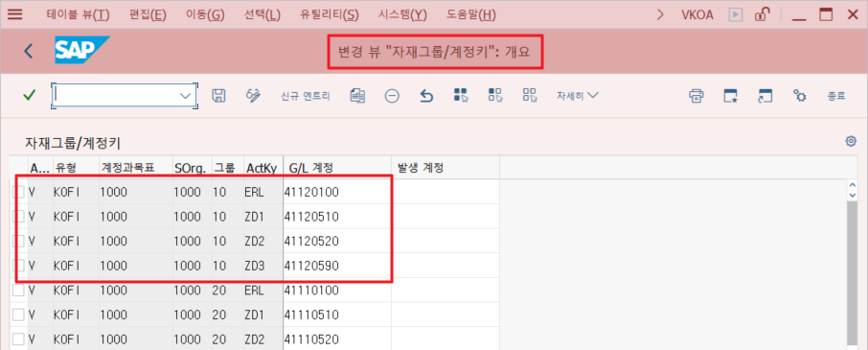The image size is (868, 350).
Task: Select row checkbox for group 10 ZD2
Action: (19, 241)
